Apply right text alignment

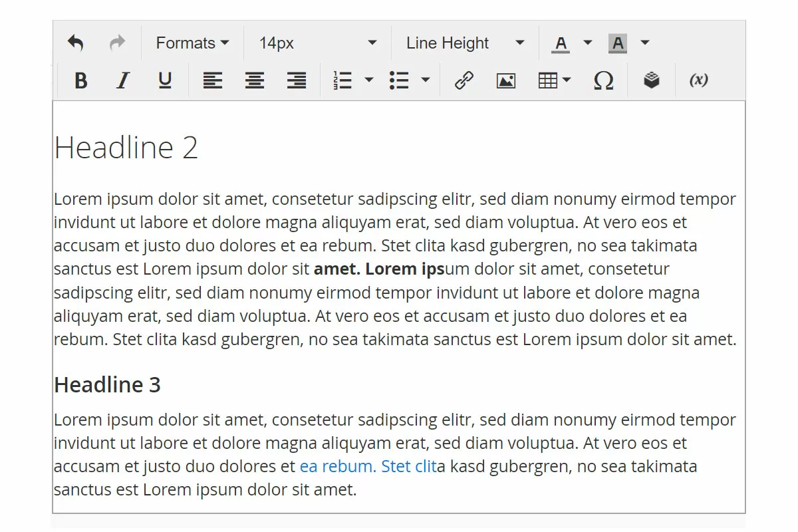point(296,80)
